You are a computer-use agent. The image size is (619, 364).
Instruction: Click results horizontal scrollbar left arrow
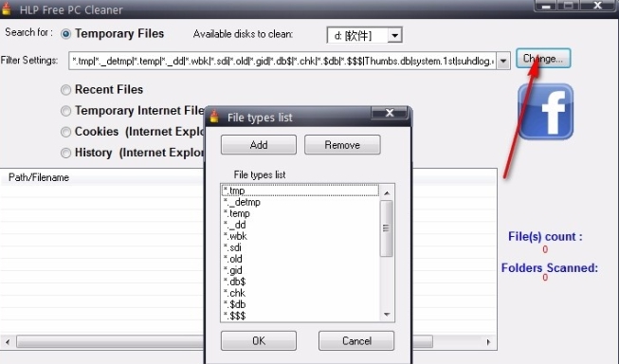[8, 342]
